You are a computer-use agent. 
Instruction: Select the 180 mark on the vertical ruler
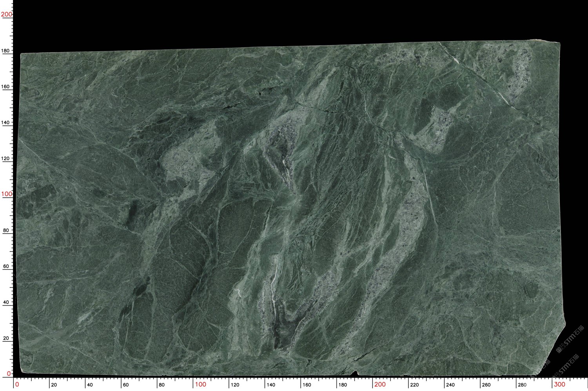(x=5, y=51)
